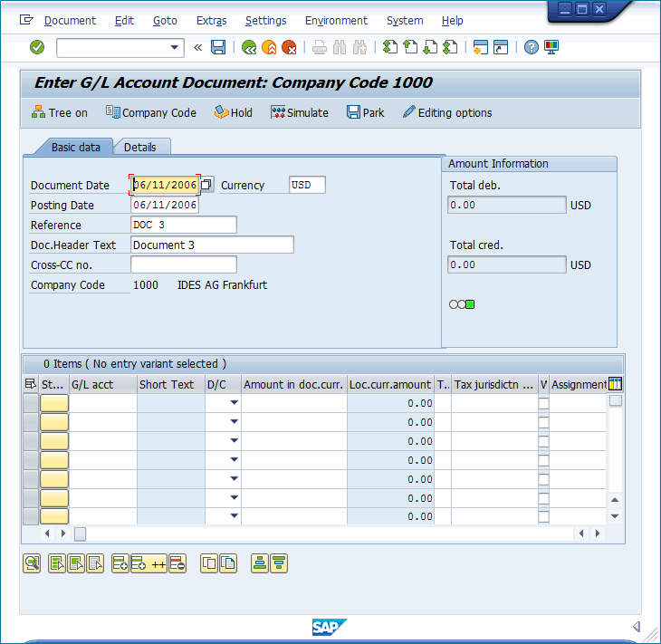This screenshot has height=644, width=661.
Task: Click the Customize local layout monitor icon
Action: 551,47
